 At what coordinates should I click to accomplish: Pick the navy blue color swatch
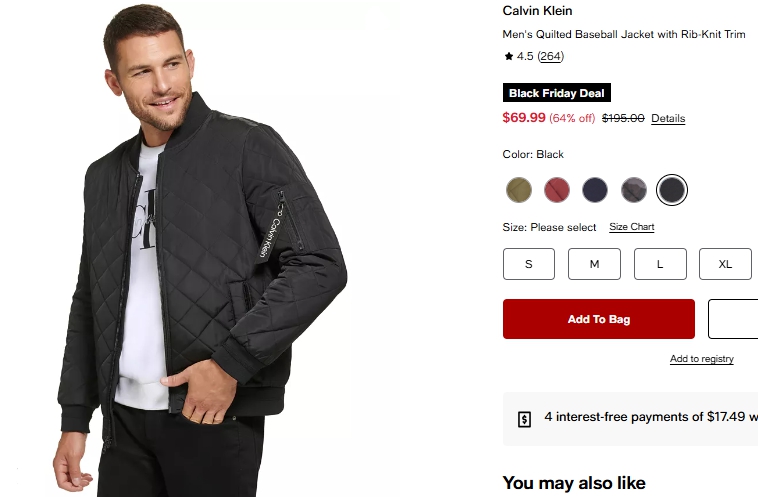click(595, 189)
